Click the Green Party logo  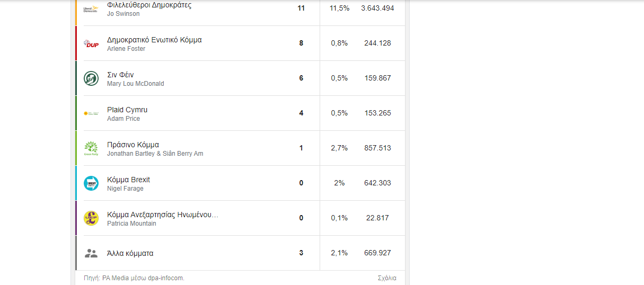click(x=91, y=148)
